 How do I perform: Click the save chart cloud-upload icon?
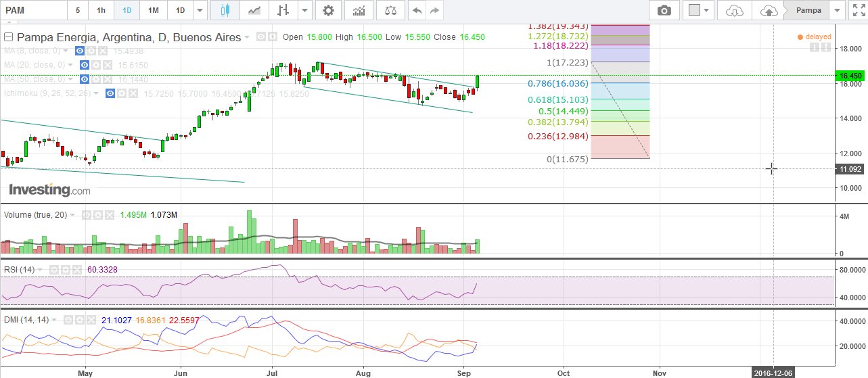768,10
